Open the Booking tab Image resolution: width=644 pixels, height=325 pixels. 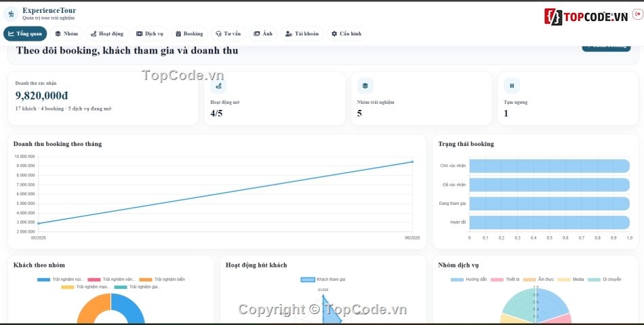click(x=189, y=34)
